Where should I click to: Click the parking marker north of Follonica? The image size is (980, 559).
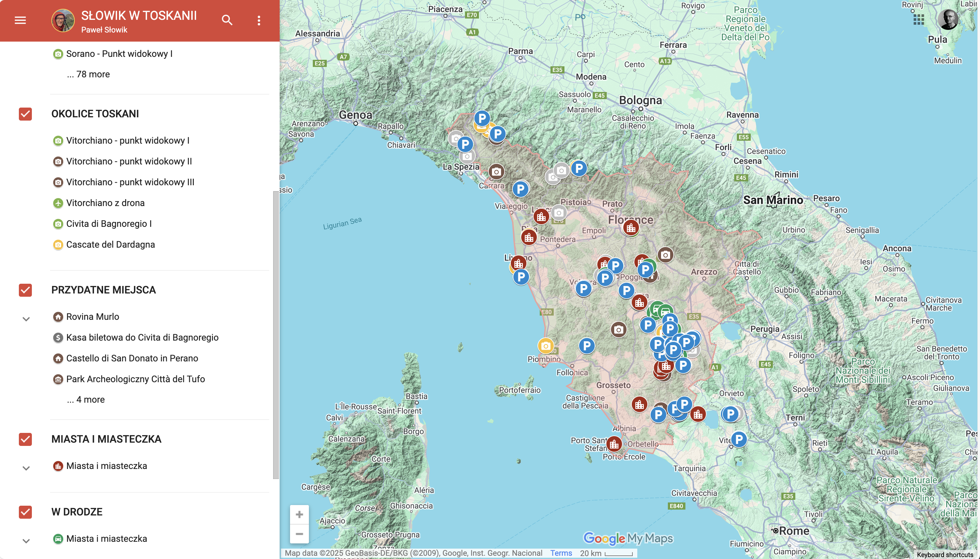point(586,346)
